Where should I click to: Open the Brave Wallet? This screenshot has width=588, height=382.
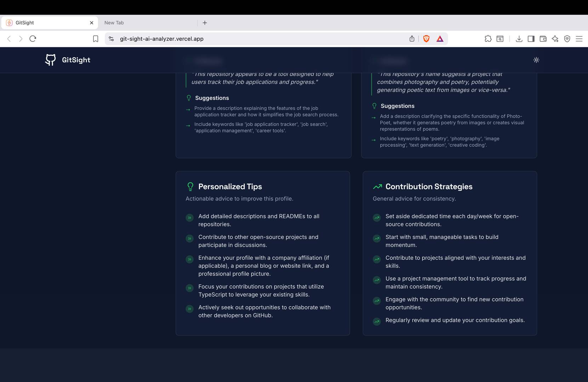coord(543,39)
